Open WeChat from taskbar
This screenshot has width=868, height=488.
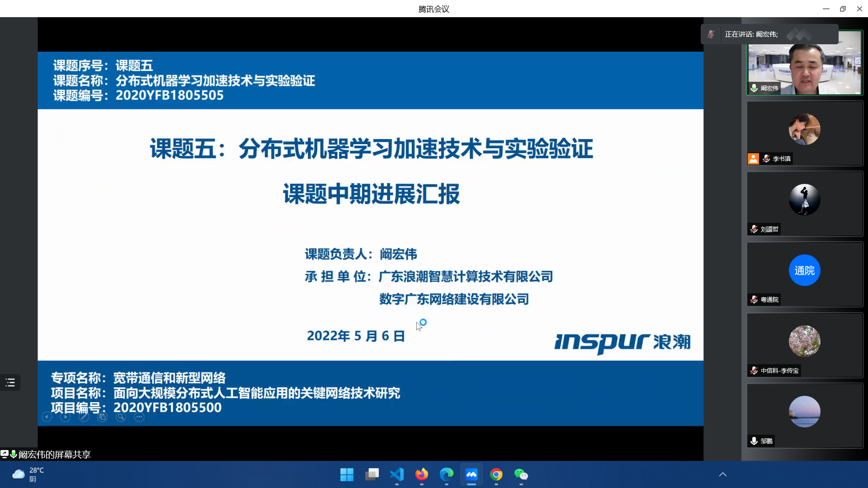[x=521, y=474]
